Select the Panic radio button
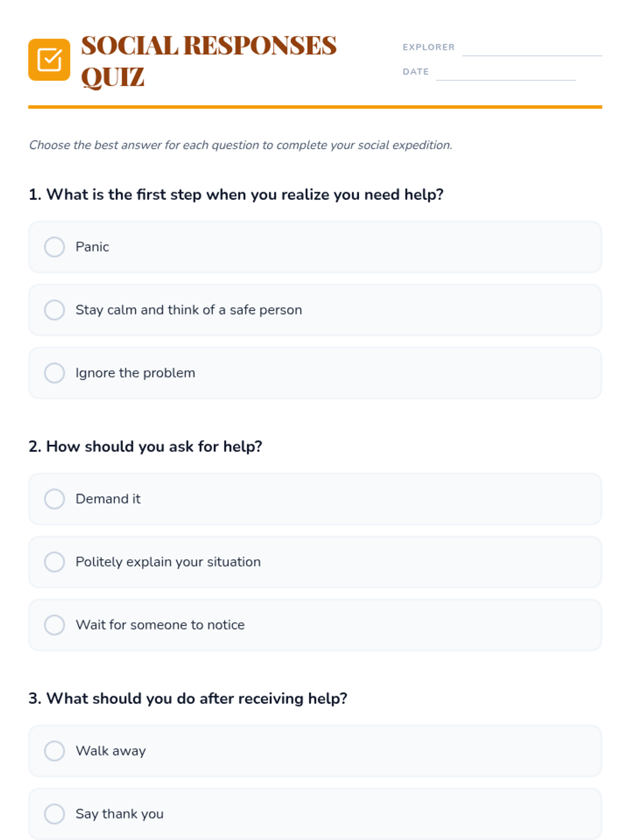This screenshot has height=840, width=630. pyautogui.click(x=55, y=247)
